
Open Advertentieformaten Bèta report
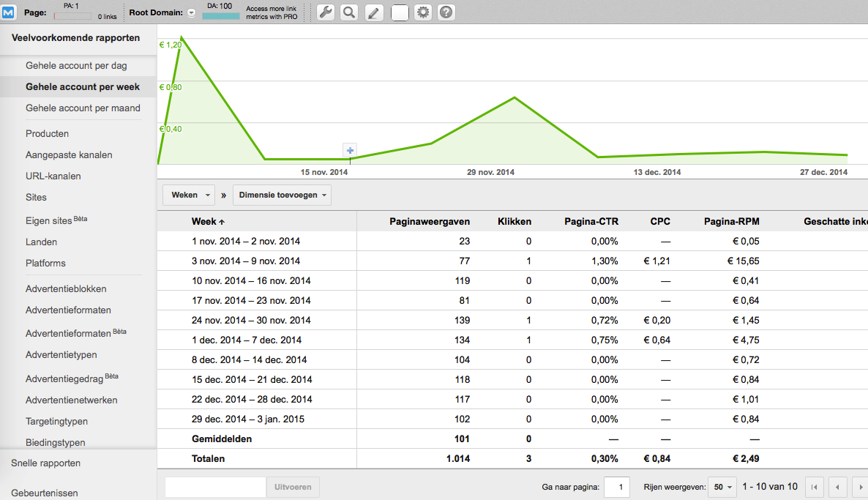pos(76,333)
